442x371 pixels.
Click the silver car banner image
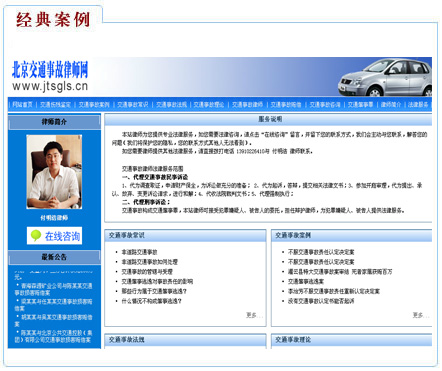click(385, 77)
